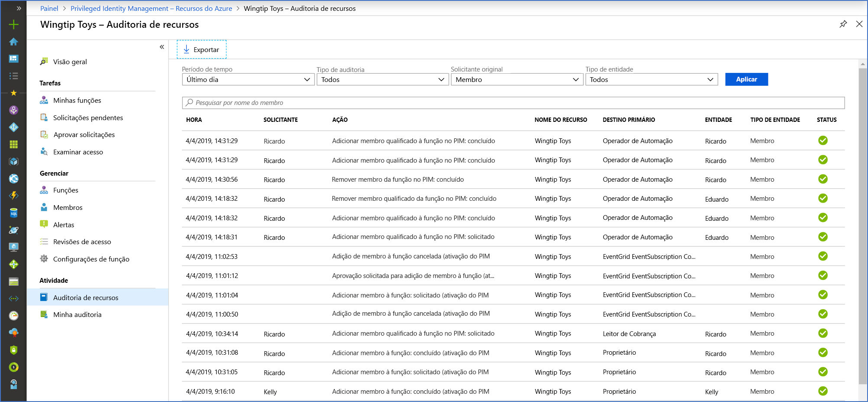Click the vertical scrollbar of the audit table
Viewport: 868px width, 402px height.
coord(862,226)
